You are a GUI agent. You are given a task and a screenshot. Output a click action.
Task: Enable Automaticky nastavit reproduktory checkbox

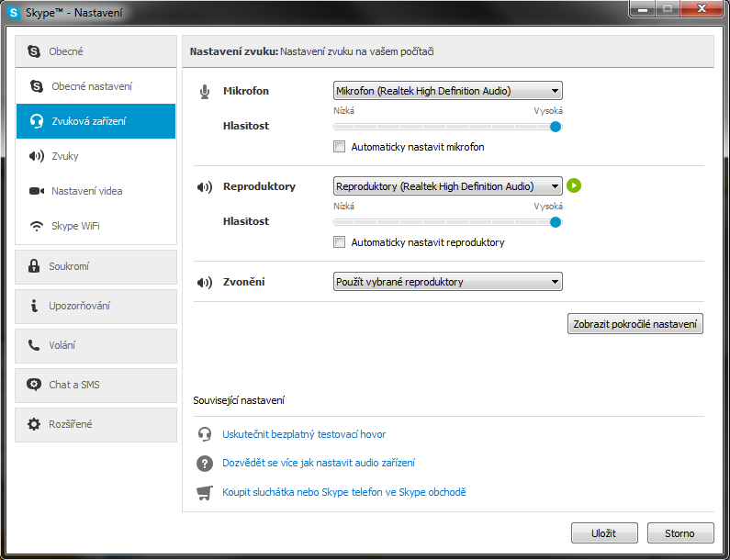(x=340, y=242)
